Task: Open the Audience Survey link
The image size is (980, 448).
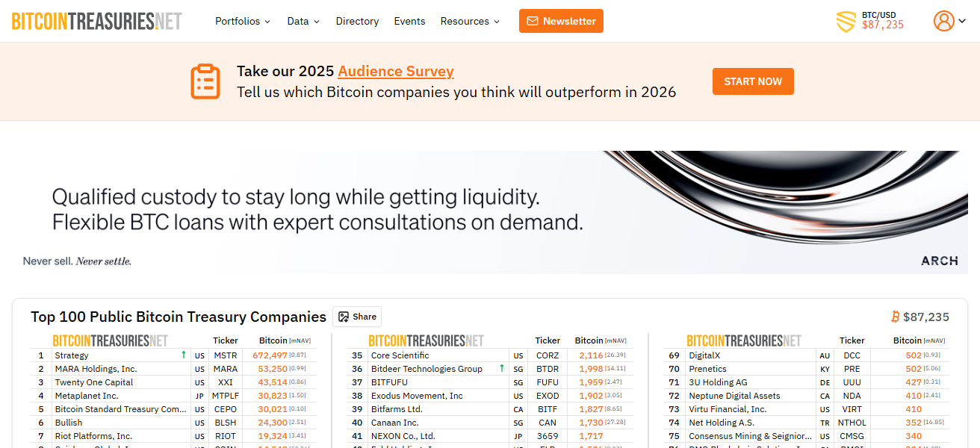Action: 396,72
